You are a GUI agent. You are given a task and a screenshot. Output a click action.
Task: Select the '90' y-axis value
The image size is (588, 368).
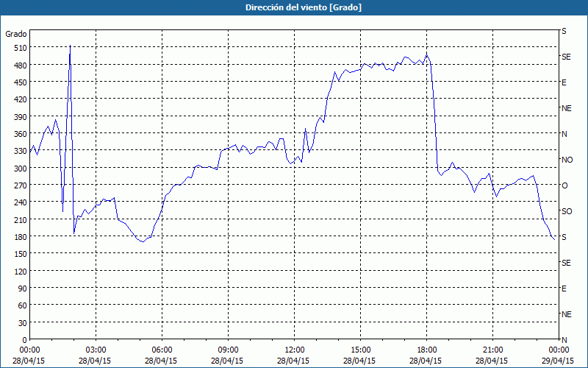point(23,289)
